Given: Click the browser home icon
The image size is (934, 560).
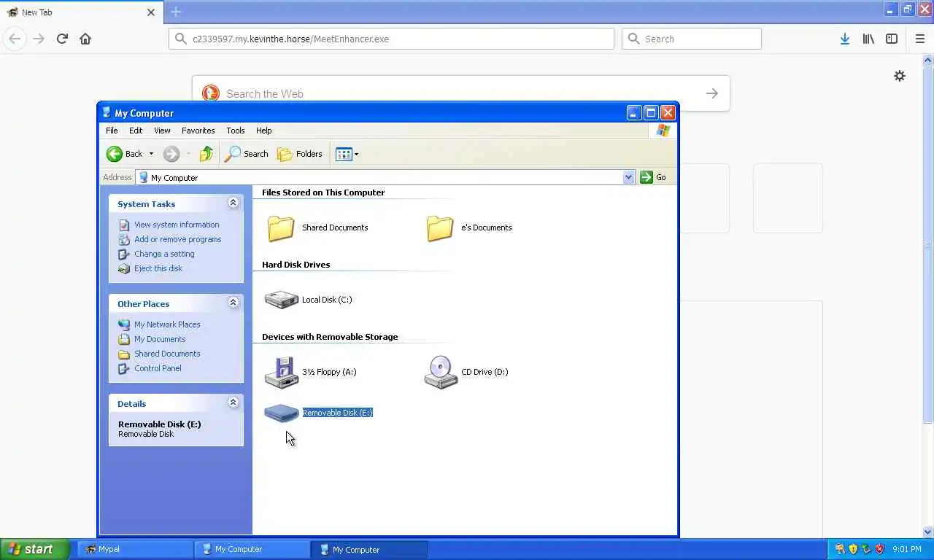Looking at the screenshot, I should pos(85,39).
